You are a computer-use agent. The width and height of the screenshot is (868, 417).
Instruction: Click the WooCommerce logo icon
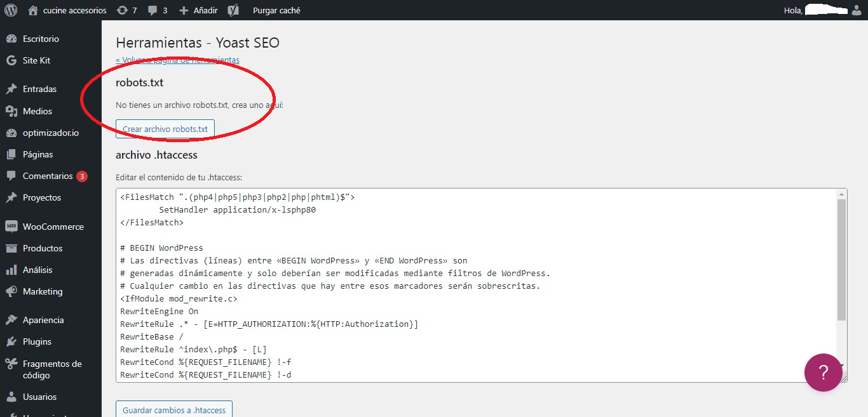(11, 227)
